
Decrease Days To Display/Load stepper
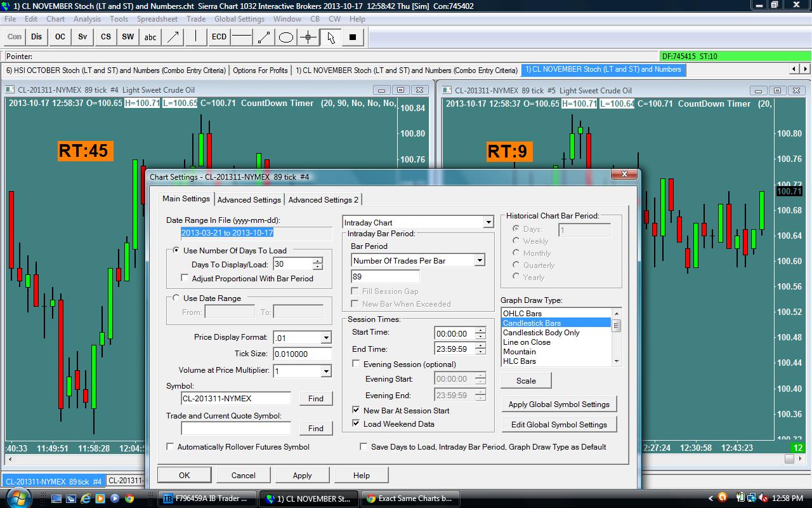click(318, 267)
